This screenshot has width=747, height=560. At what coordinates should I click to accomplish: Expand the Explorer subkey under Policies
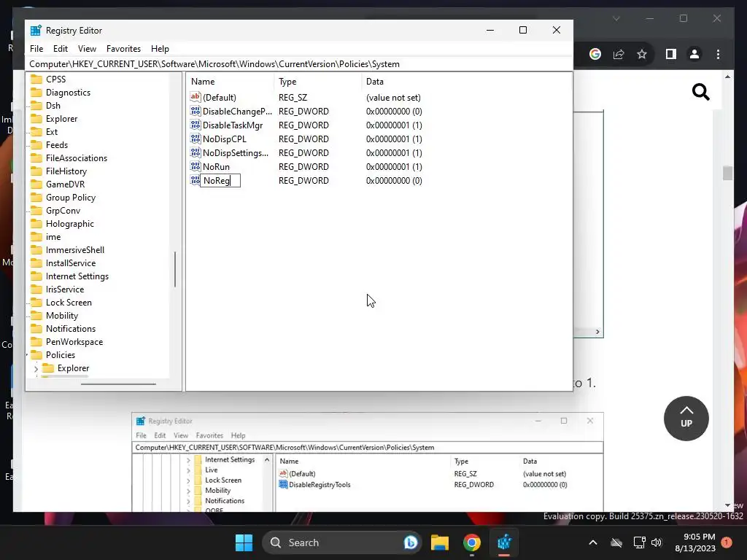click(x=36, y=368)
